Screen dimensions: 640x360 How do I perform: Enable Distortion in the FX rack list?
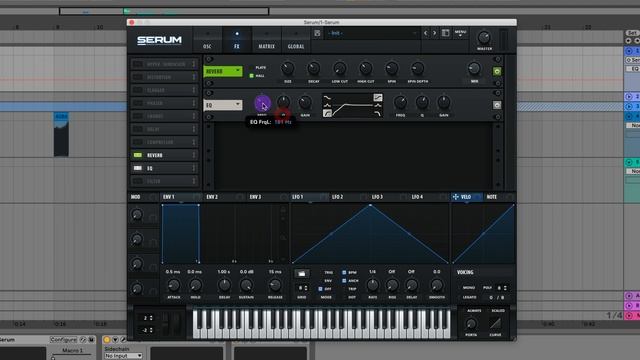coord(138,77)
